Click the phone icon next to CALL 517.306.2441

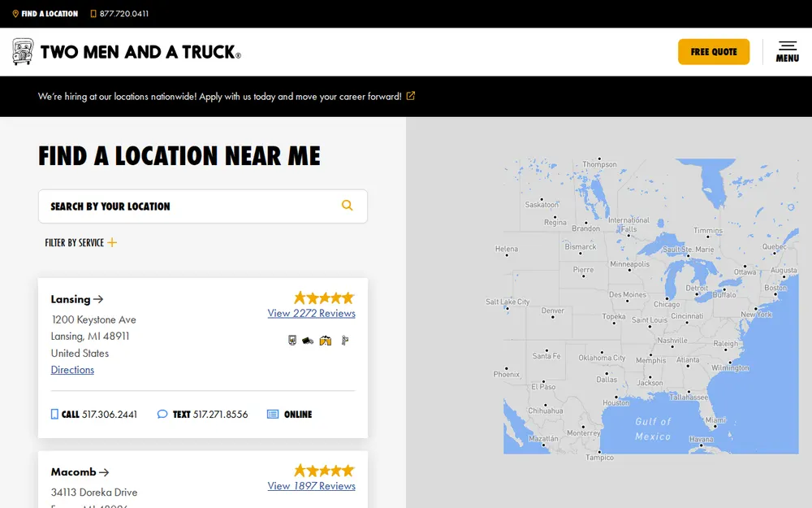(54, 415)
